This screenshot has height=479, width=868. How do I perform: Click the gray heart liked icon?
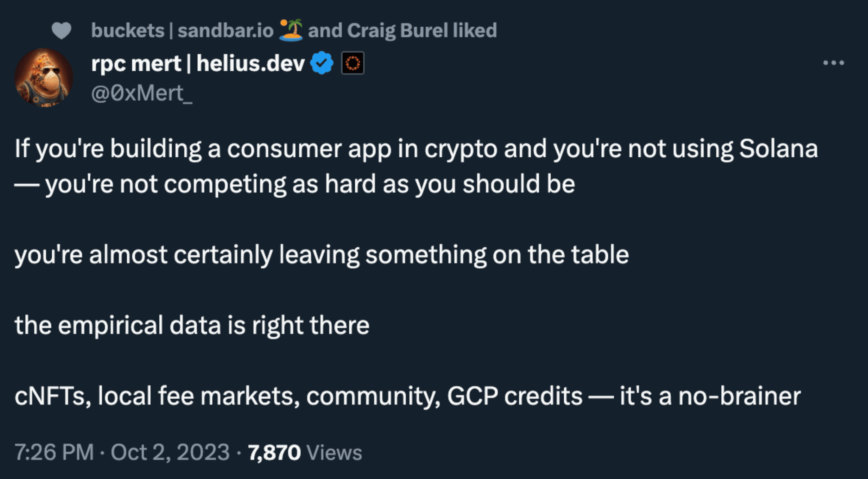click(x=61, y=31)
